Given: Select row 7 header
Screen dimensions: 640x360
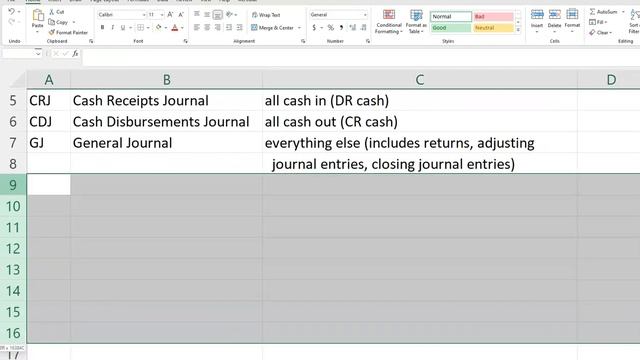Looking at the screenshot, I should point(13,143).
